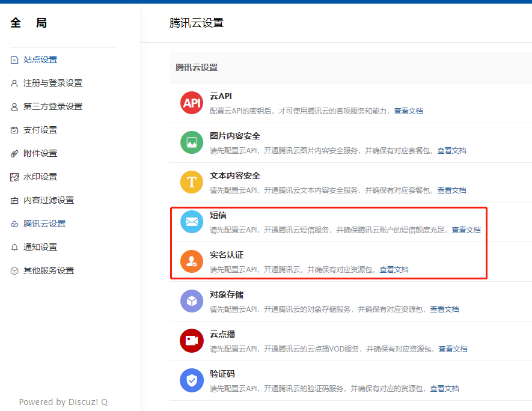Click the yellow T 文本内容安全 icon
Viewport: 532px width, 411px height.
coord(192,182)
